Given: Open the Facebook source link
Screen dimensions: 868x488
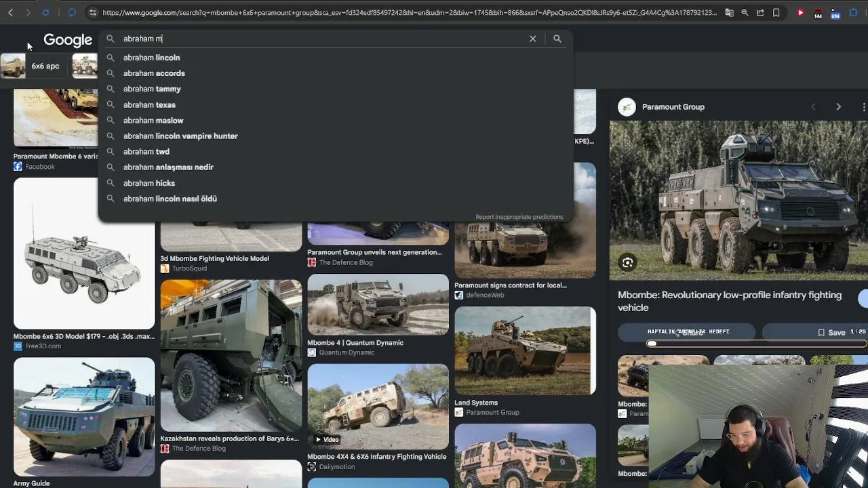Looking at the screenshot, I should pos(40,167).
